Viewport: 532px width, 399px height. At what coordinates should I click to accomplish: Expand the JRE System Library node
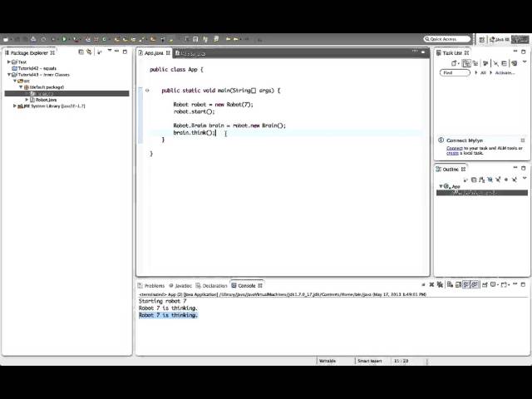tap(15, 106)
